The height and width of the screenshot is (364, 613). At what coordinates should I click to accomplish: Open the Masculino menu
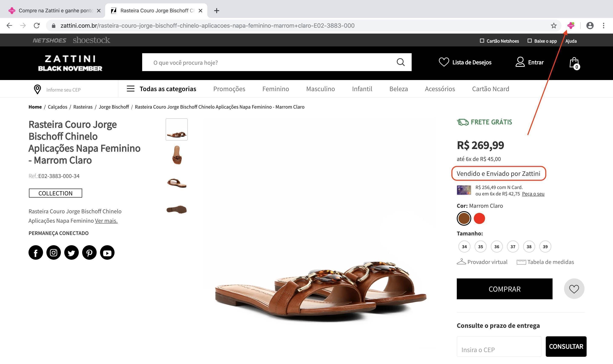tap(321, 89)
